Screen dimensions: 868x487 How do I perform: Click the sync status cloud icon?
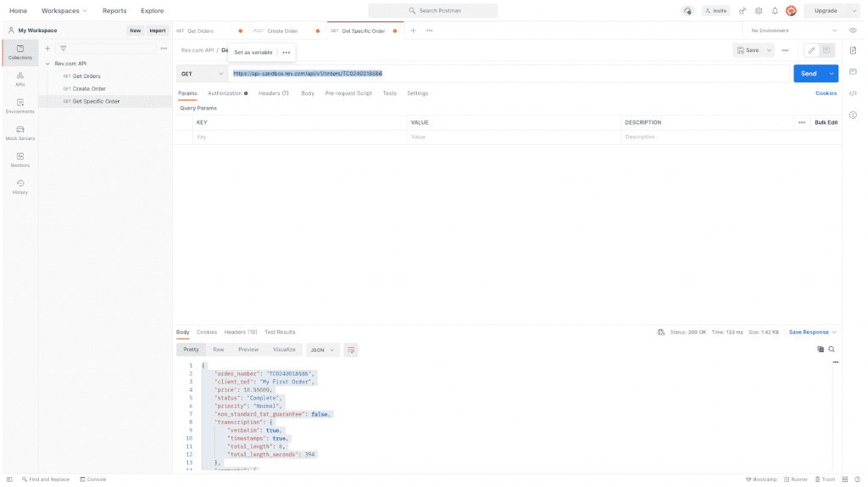pos(687,11)
